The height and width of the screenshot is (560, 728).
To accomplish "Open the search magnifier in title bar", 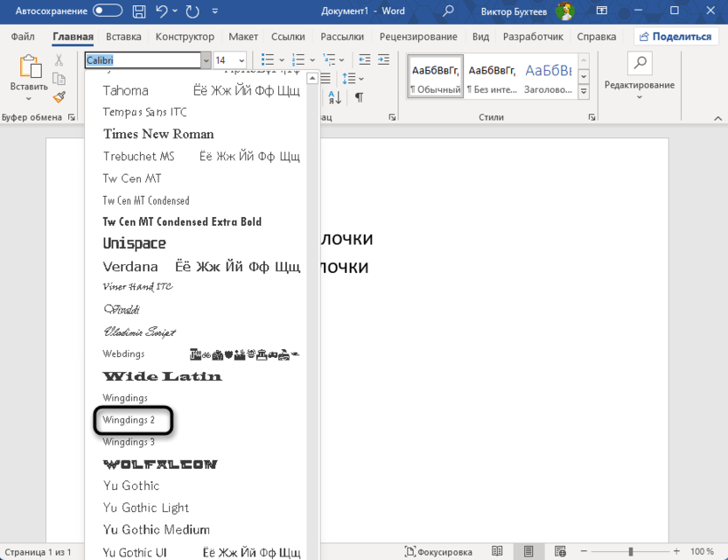I will 447,11.
